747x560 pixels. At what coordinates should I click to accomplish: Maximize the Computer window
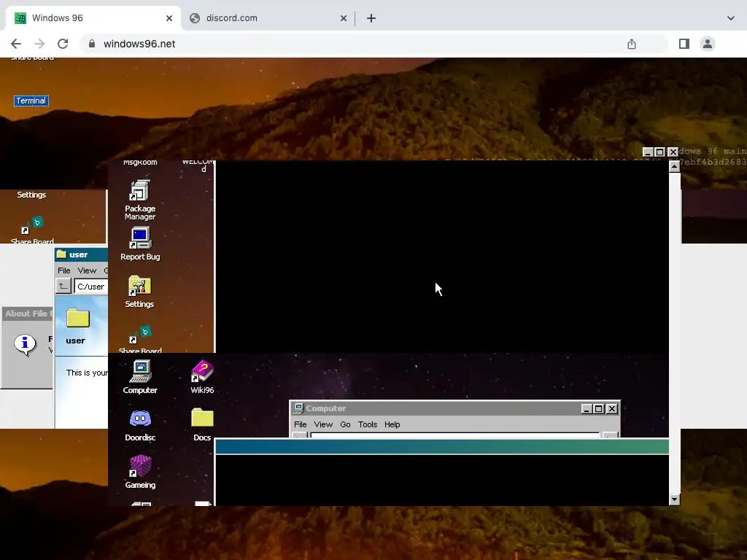599,408
